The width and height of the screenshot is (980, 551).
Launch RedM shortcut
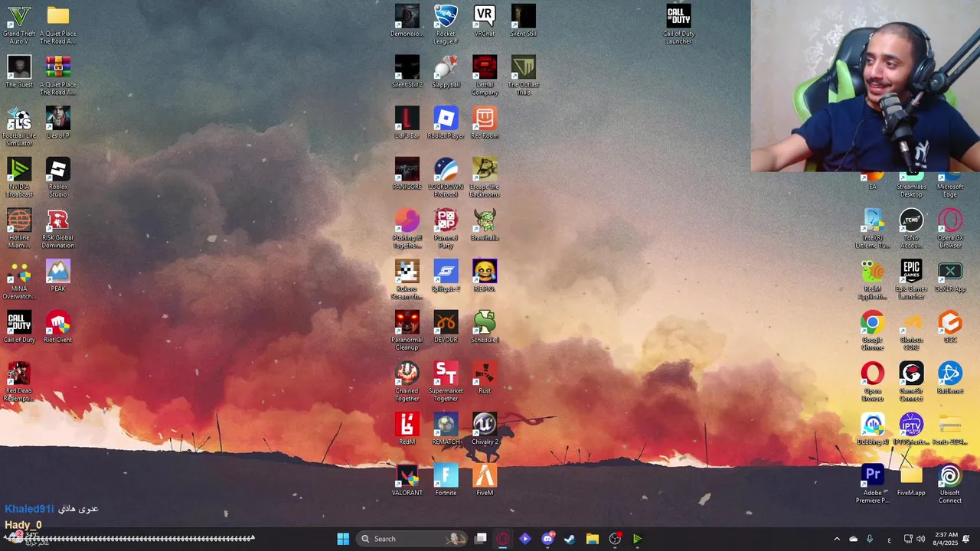[x=407, y=429]
